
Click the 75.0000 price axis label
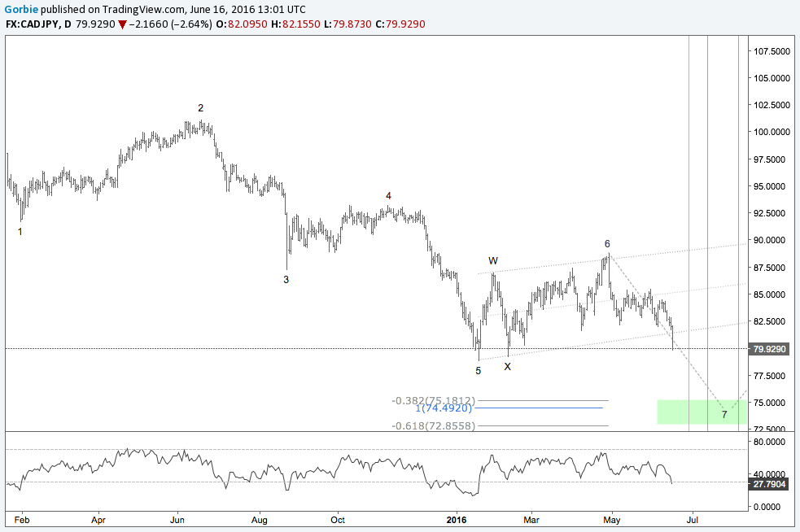point(769,403)
